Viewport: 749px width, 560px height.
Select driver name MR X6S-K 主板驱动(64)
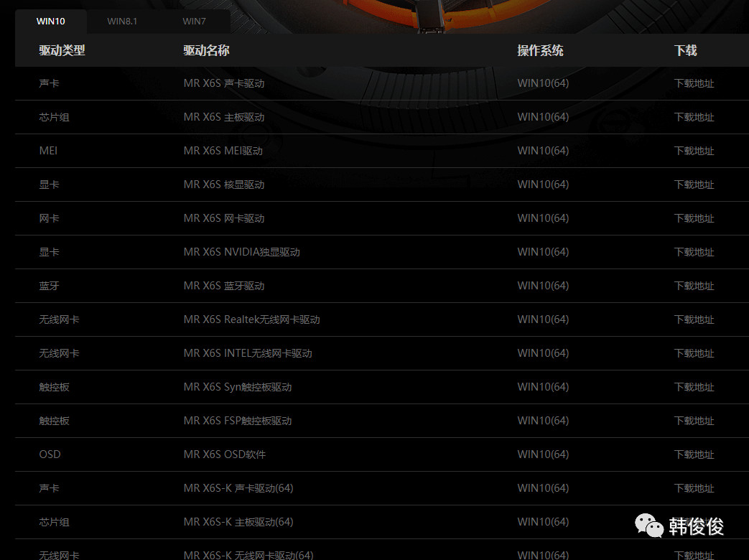pyautogui.click(x=238, y=522)
